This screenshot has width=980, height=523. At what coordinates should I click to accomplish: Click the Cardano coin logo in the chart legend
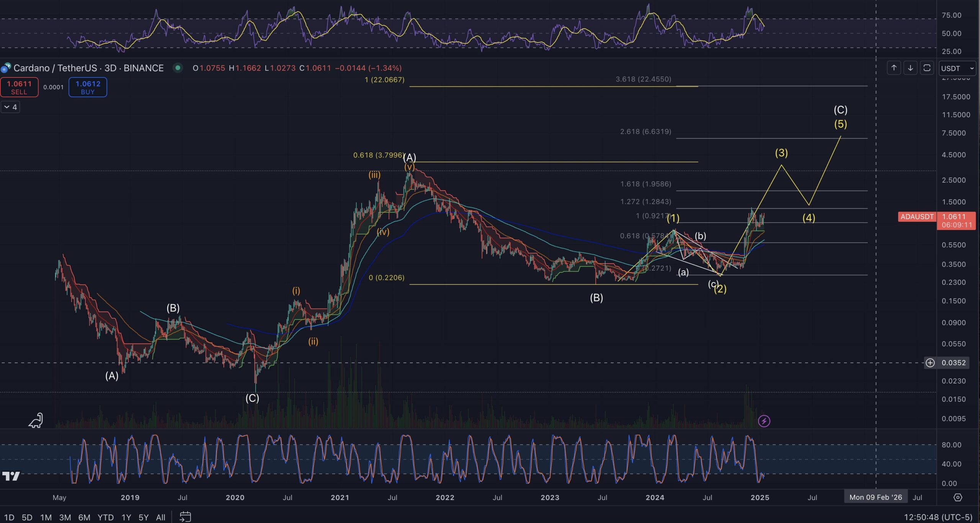(x=5, y=68)
